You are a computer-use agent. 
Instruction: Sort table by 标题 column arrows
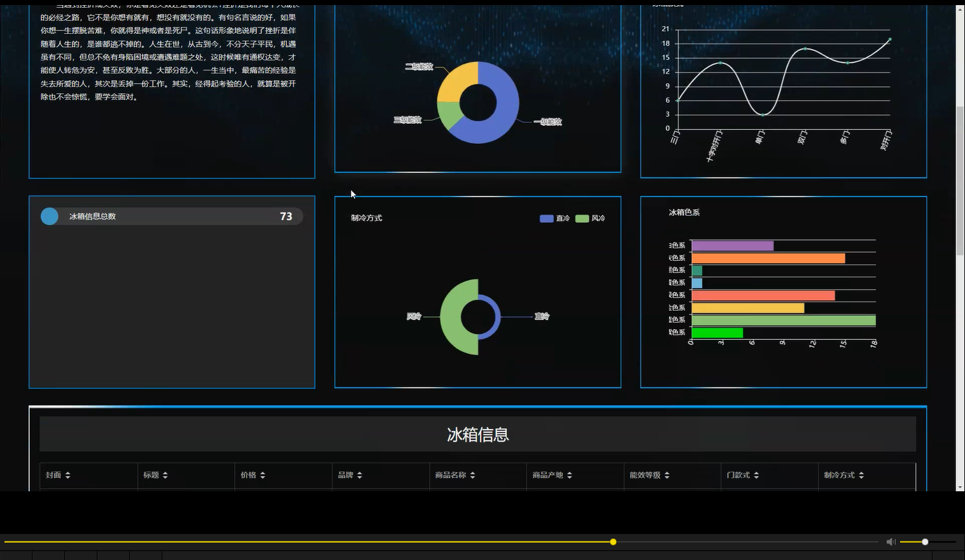(165, 475)
